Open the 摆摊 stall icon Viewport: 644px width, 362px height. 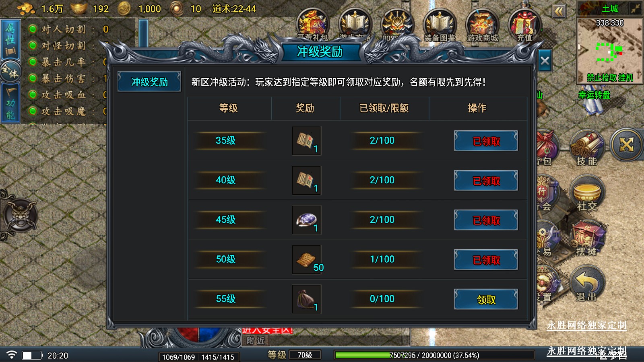(x=587, y=238)
